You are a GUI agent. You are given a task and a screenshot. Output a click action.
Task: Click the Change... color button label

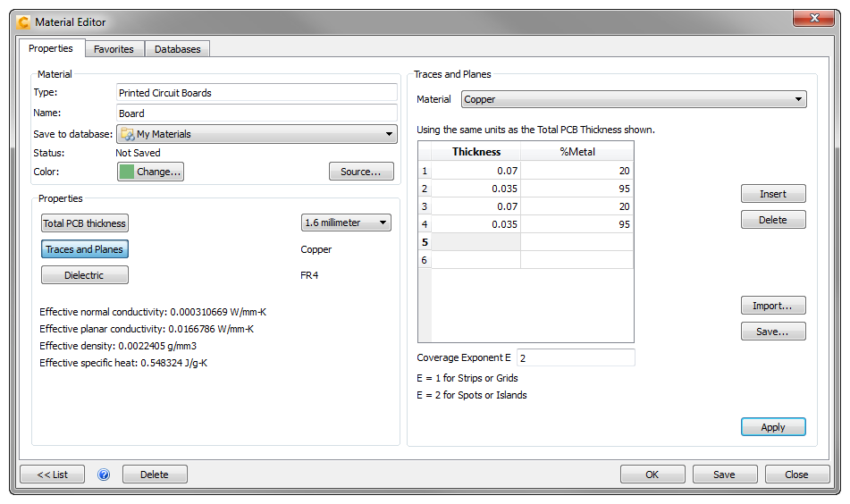(x=158, y=172)
